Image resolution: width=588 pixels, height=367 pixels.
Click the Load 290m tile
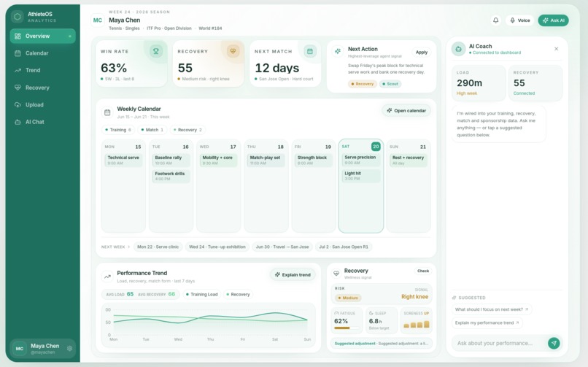[478, 83]
